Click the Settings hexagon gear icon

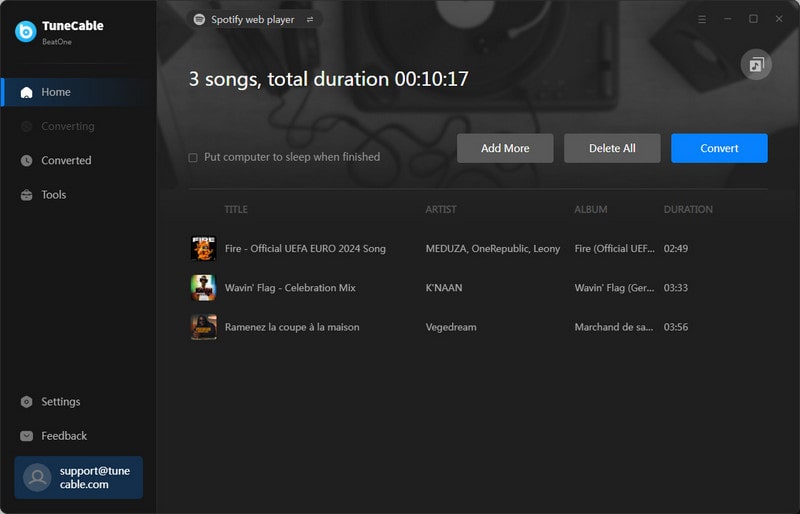click(x=27, y=402)
